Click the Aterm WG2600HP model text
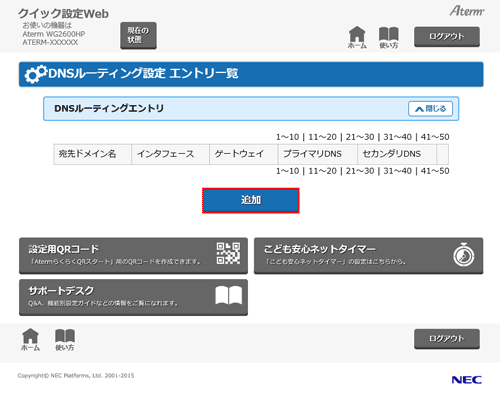The height and width of the screenshot is (393, 500). 54,34
